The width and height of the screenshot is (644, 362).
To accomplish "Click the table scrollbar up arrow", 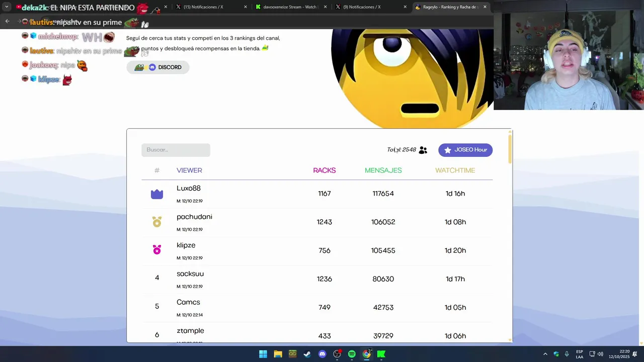I will click(x=510, y=132).
